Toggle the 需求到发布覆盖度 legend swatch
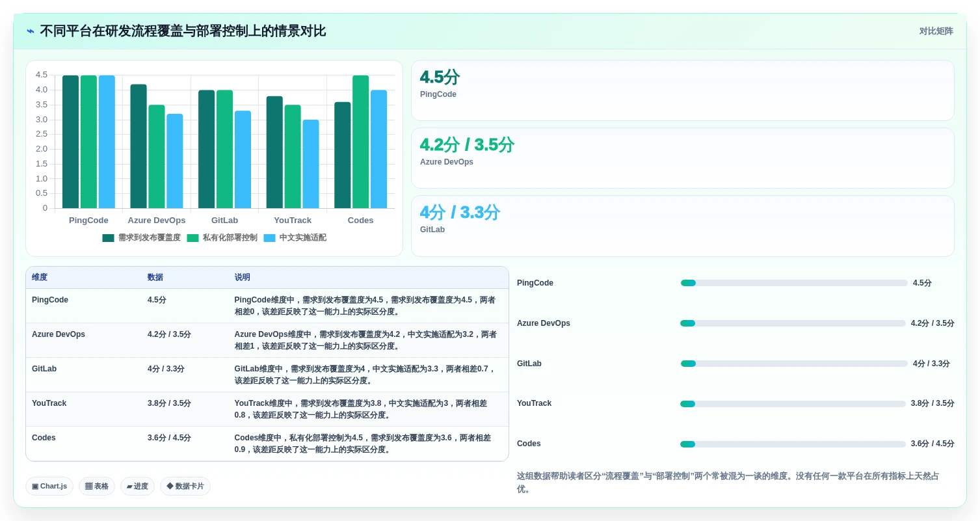This screenshot has height=521, width=980. (108, 238)
